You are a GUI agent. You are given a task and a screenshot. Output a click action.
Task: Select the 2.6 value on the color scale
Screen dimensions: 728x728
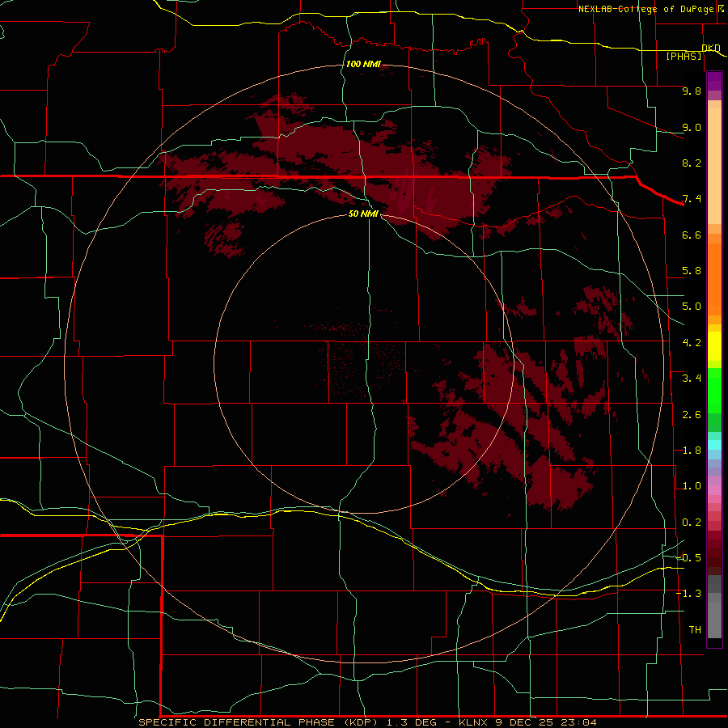(692, 415)
